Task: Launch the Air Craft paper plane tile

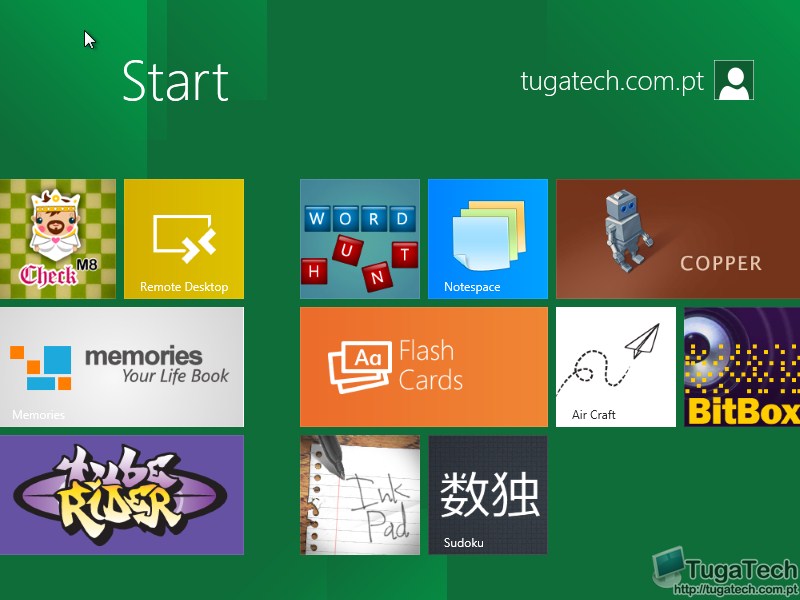Action: pyautogui.click(x=616, y=367)
